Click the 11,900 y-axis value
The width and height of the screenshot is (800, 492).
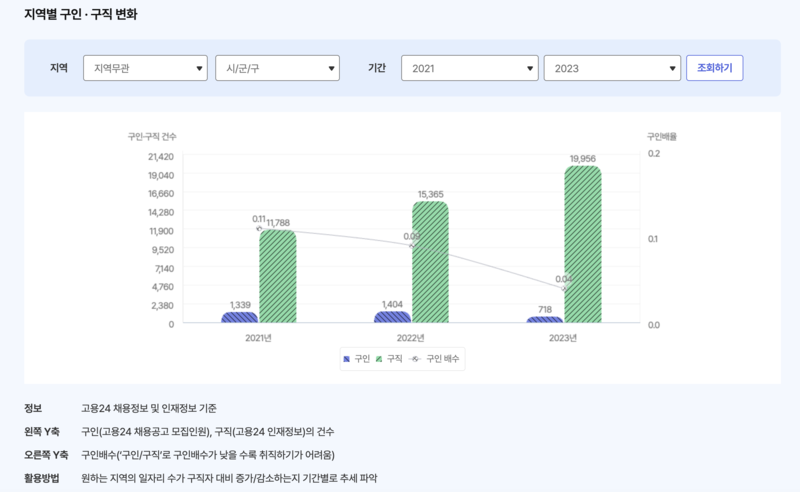coord(162,231)
